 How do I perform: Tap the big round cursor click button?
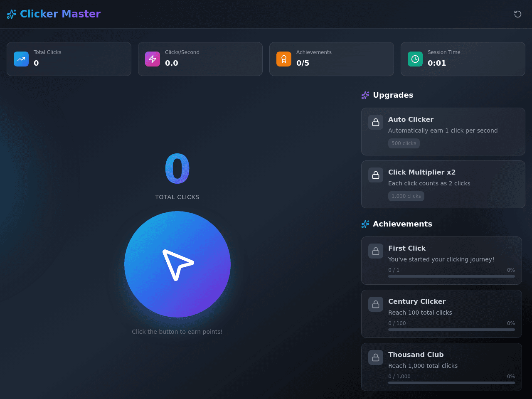tap(177, 264)
